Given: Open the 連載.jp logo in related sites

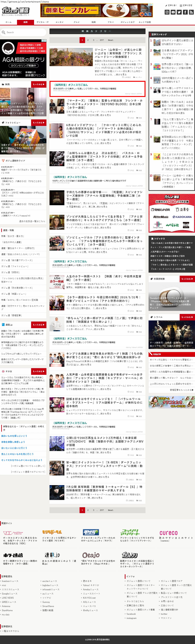Looking at the screenshot, I should 52,555.
